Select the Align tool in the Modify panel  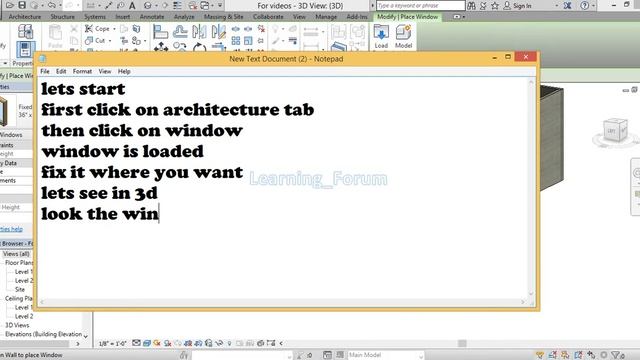tap(160, 31)
